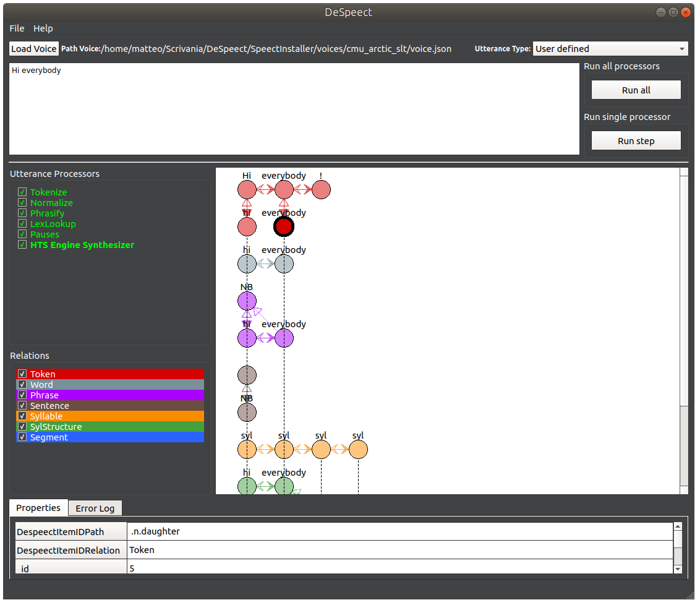Toggle the Phrasify processor checkbox
This screenshot has height=605, width=700.
(22, 213)
